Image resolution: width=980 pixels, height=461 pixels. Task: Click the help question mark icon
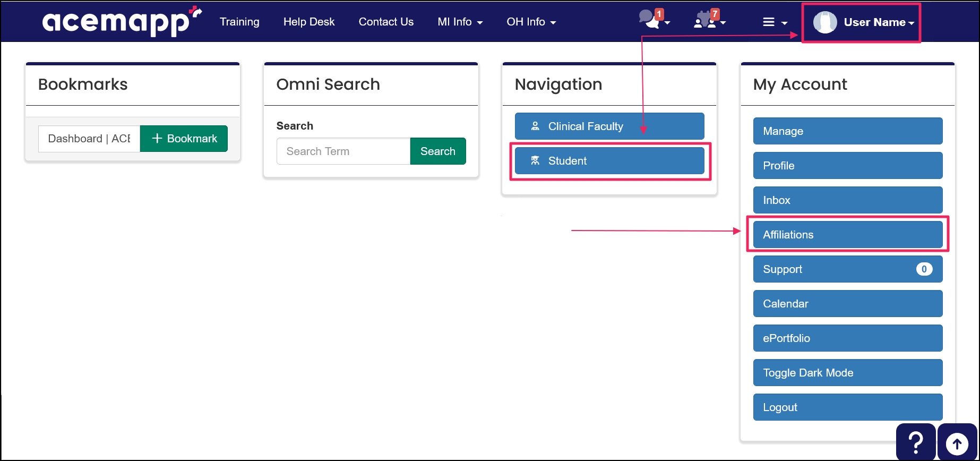point(916,442)
